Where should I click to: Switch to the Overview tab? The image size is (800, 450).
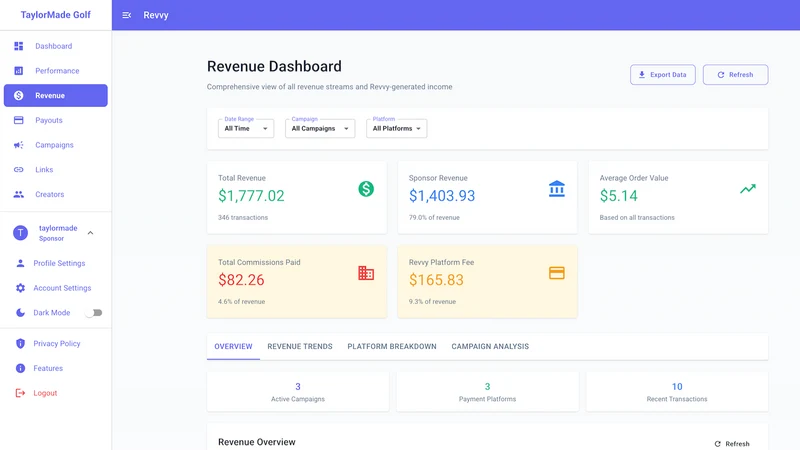(x=233, y=346)
